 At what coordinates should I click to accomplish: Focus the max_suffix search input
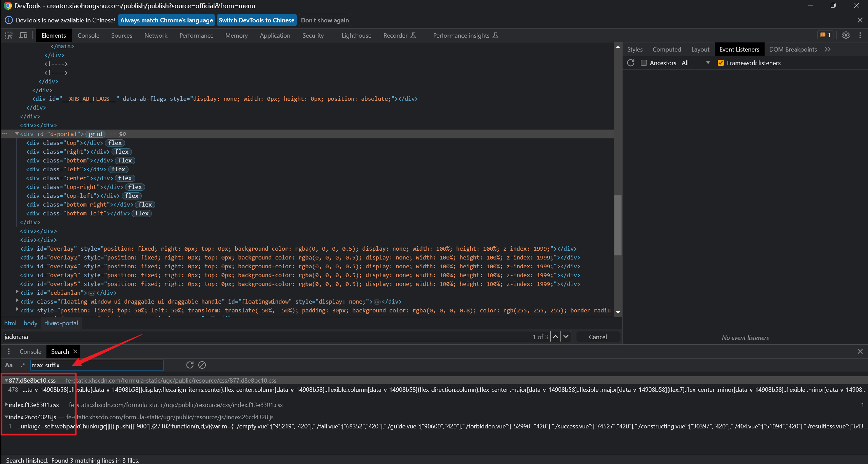[97, 365]
